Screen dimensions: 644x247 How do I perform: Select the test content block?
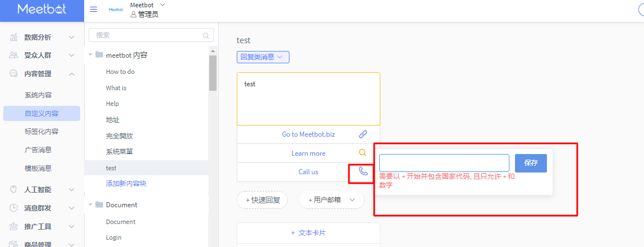point(146,168)
